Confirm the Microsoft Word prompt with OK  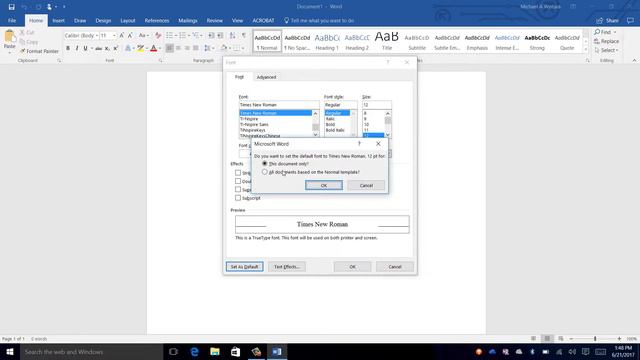pos(324,185)
